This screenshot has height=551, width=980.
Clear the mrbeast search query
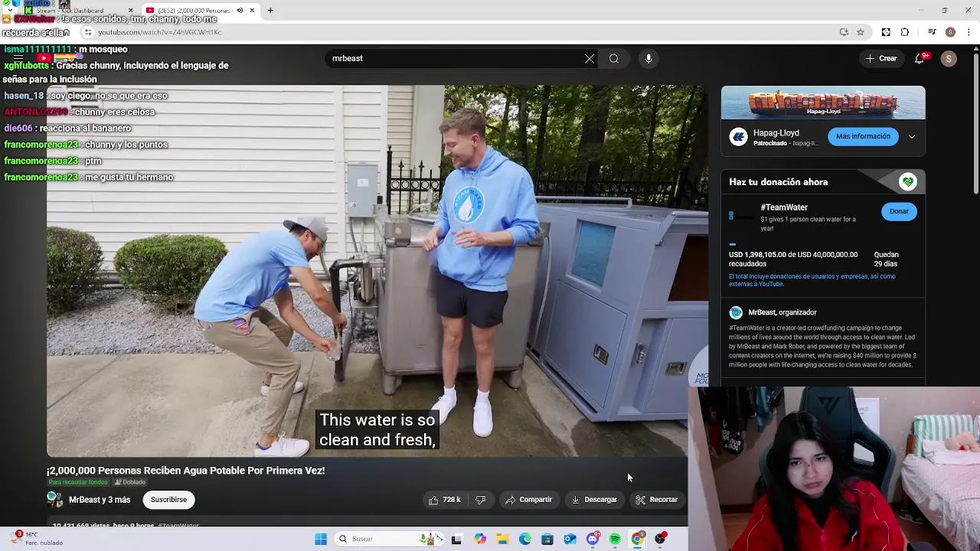[x=590, y=59]
